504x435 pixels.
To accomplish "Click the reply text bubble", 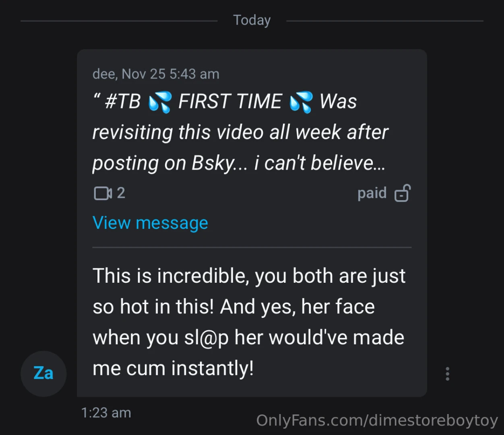I will [x=249, y=321].
